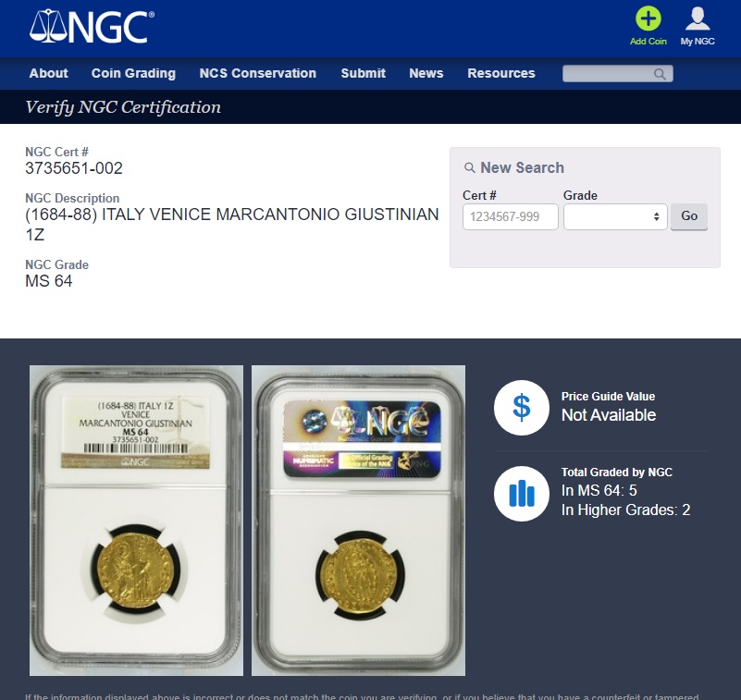Image resolution: width=741 pixels, height=700 pixels.
Task: Click the Add Coin text link
Action: click(648, 42)
